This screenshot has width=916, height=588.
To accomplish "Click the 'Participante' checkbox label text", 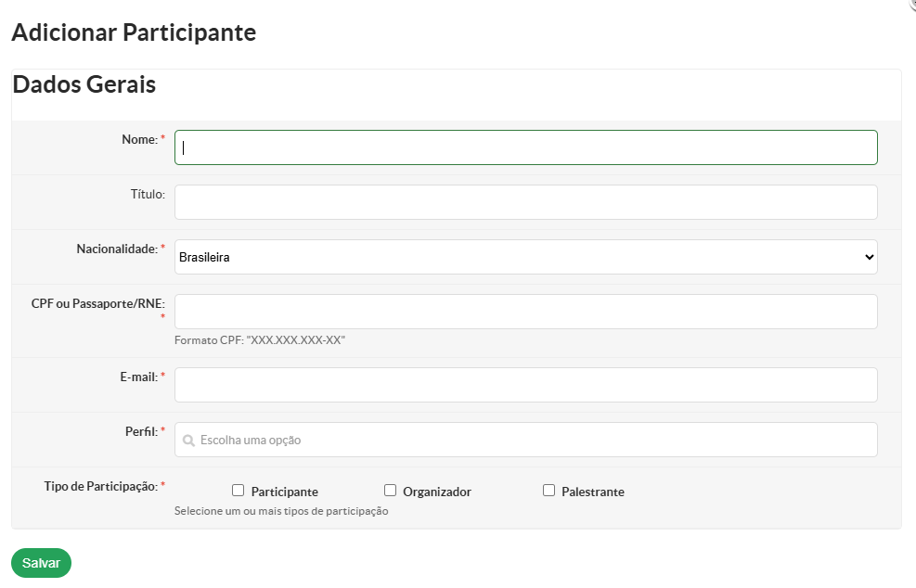I will coord(284,492).
